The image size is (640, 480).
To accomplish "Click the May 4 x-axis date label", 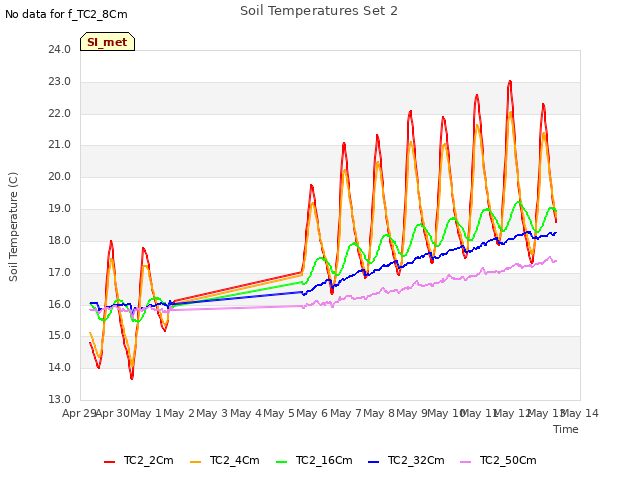I will (246, 413).
